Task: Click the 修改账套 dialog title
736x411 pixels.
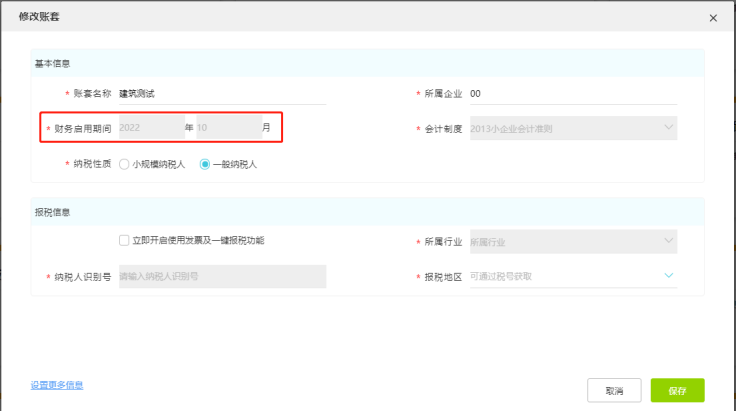Action: (37, 17)
